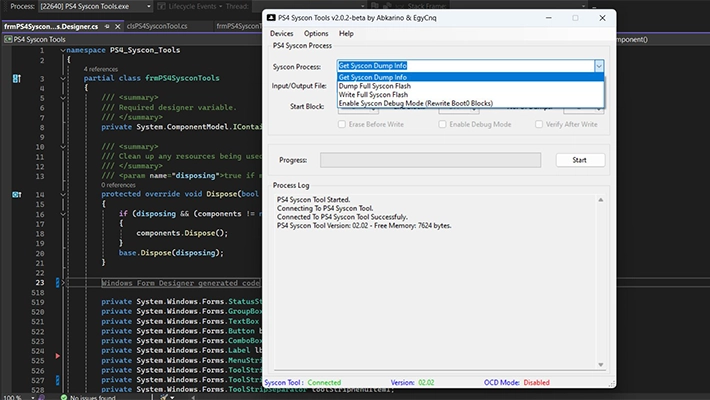Choose Dump Full Syscon Flash option
This screenshot has height=400, width=710.
click(470, 86)
